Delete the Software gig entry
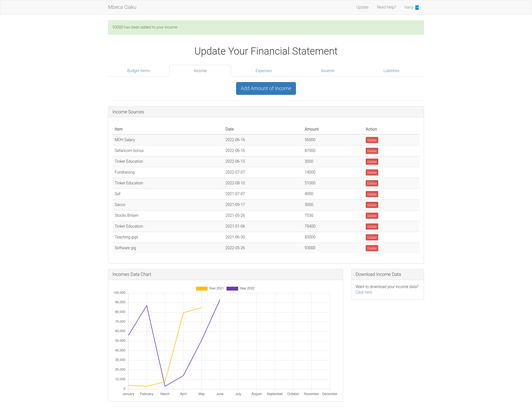Image resolution: width=532 pixels, height=407 pixels. click(x=372, y=248)
